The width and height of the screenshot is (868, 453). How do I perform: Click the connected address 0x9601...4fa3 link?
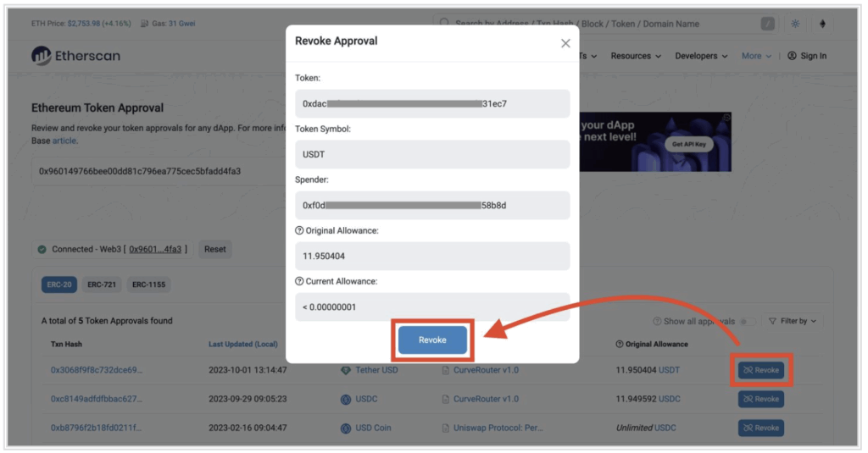[x=155, y=250]
